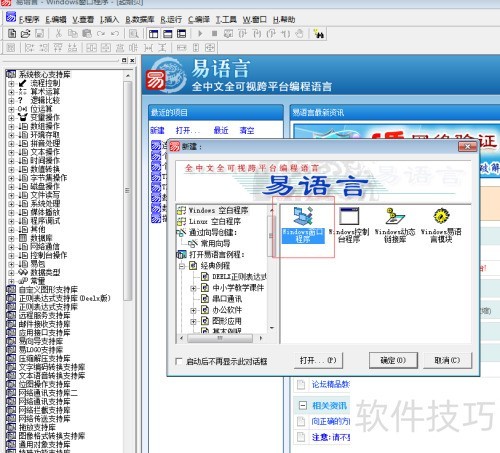Open the B.数据库 menu
The width and height of the screenshot is (500, 453).
tap(140, 20)
